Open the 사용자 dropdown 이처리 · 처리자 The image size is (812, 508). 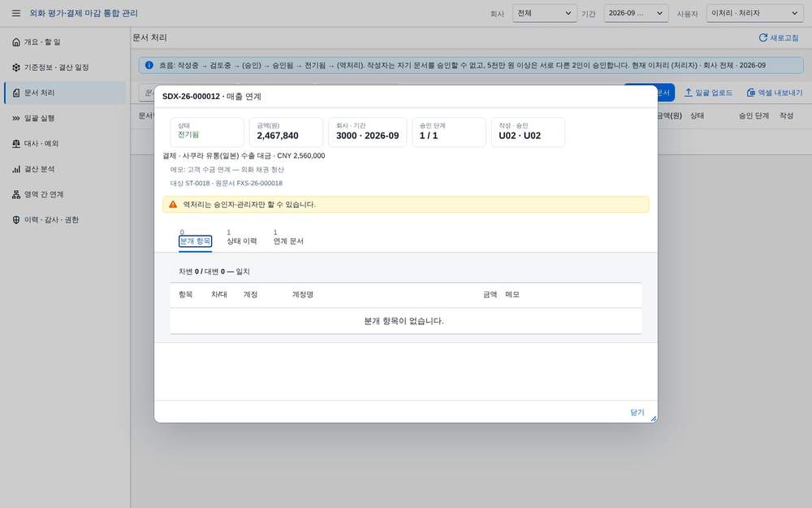[755, 13]
